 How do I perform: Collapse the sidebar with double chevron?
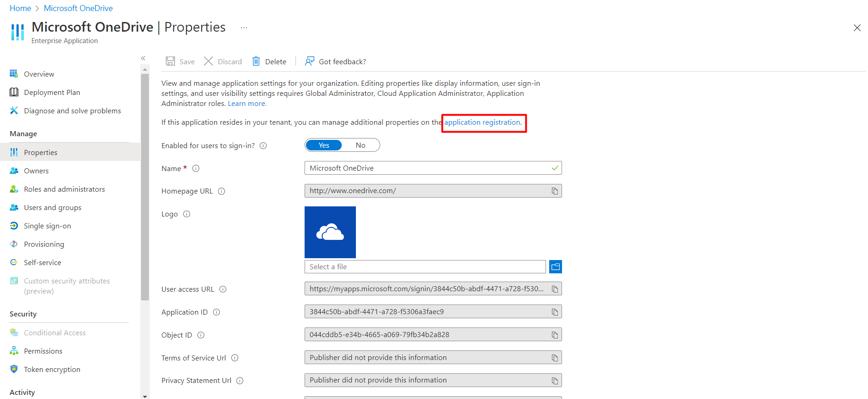point(143,58)
